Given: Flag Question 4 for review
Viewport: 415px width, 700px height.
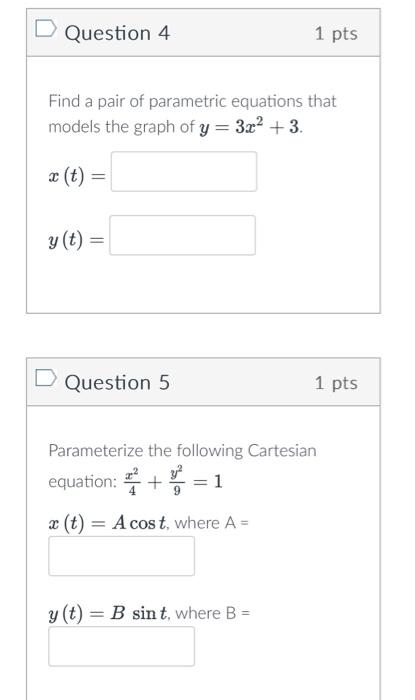Looking at the screenshot, I should [x=46, y=29].
